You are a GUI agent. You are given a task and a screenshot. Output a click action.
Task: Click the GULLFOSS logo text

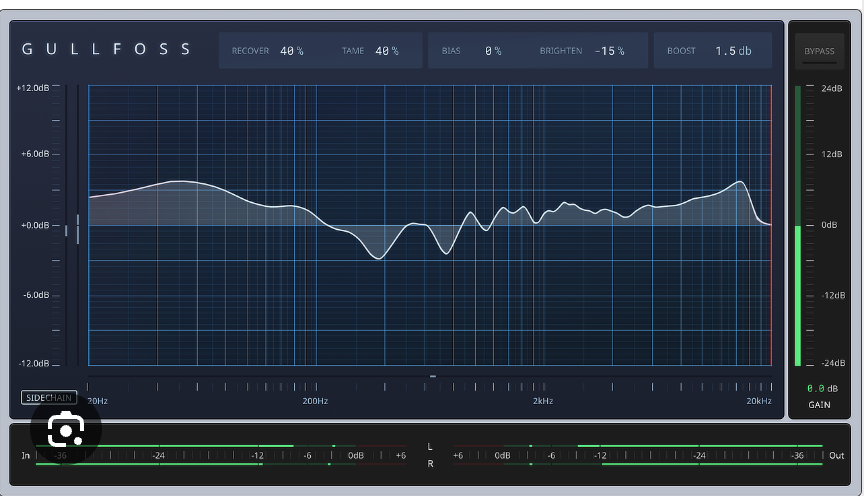pos(106,49)
